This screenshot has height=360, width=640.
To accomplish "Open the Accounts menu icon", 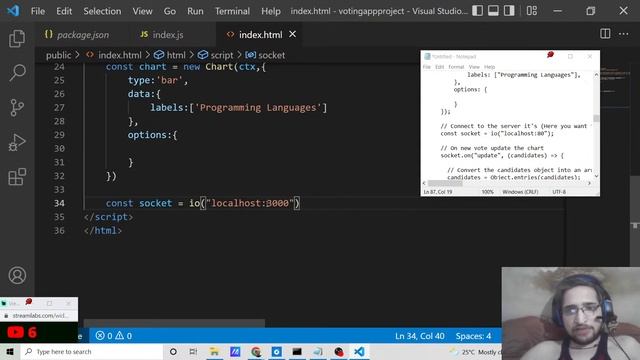I will pos(17,276).
